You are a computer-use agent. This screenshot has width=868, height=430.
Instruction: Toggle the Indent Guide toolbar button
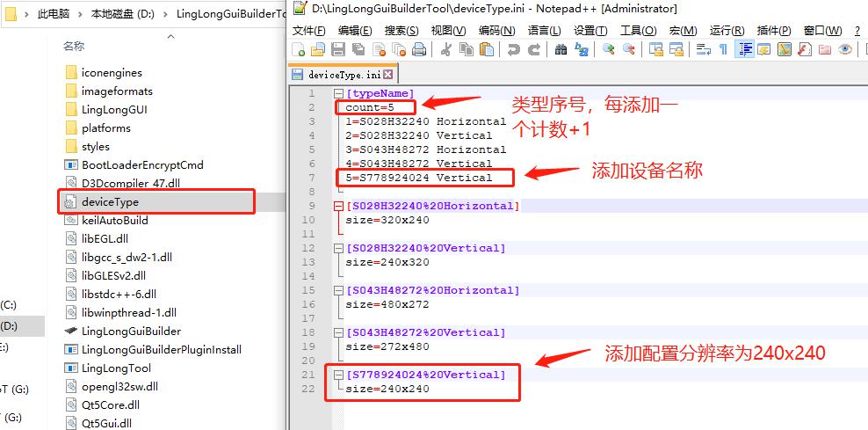tap(744, 50)
